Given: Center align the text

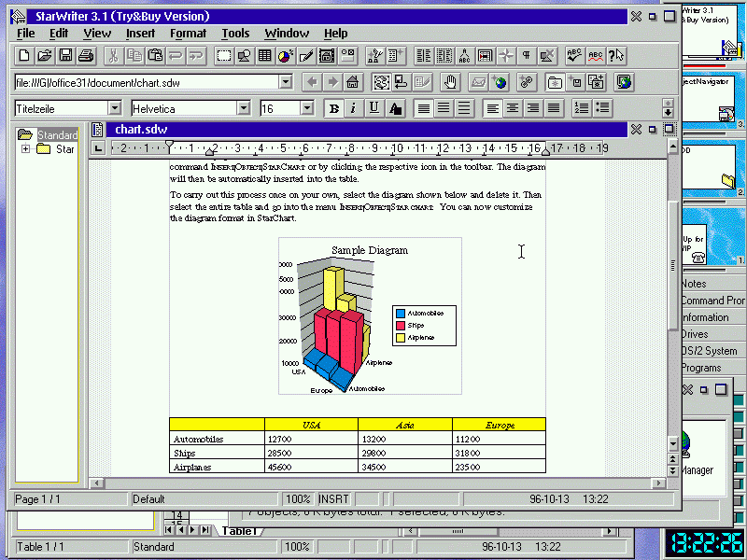Looking at the screenshot, I should (513, 108).
